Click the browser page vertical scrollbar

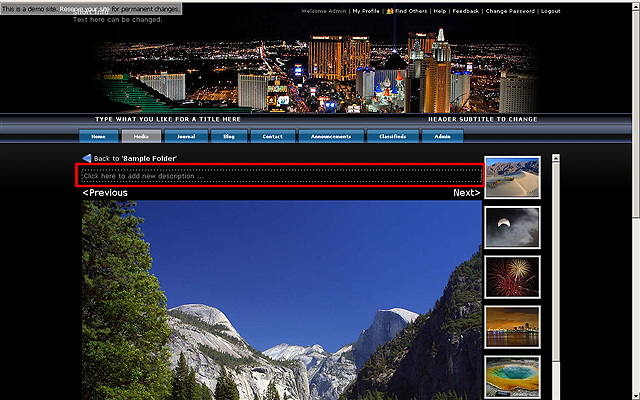tap(635, 200)
